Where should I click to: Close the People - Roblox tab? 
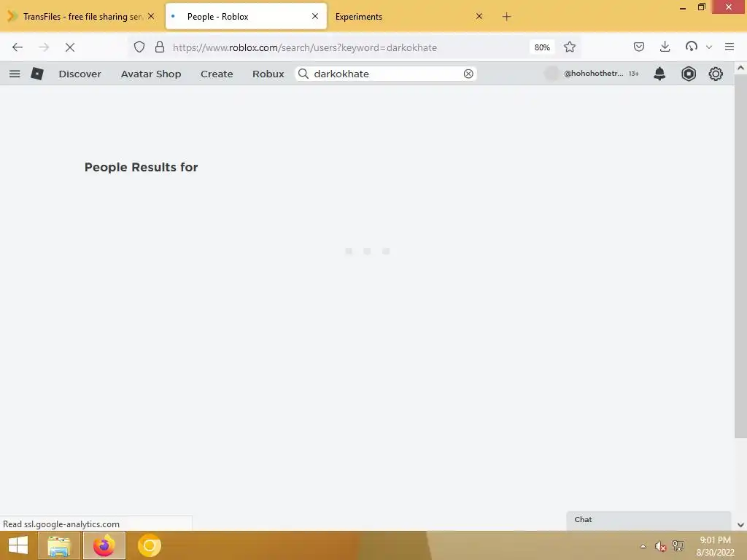[x=315, y=16]
